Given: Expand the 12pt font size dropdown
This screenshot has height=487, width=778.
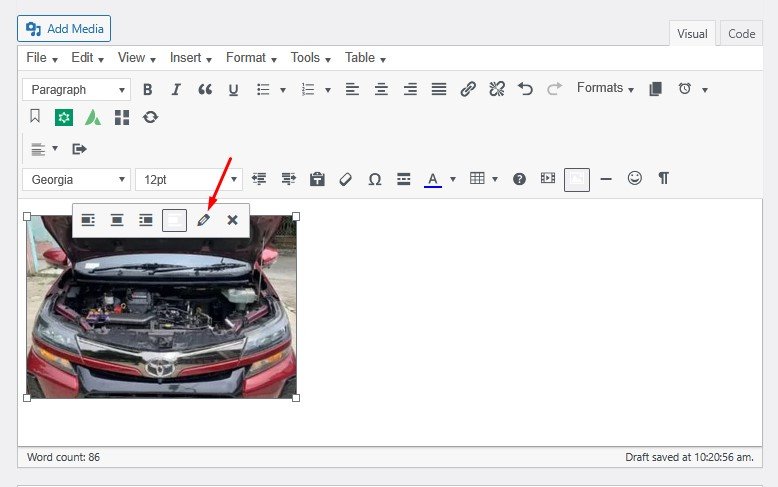Looking at the screenshot, I should 188,179.
